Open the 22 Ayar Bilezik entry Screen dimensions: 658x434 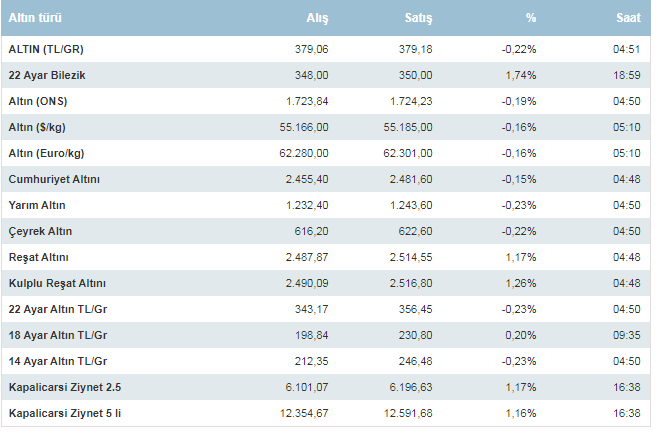(x=47, y=75)
